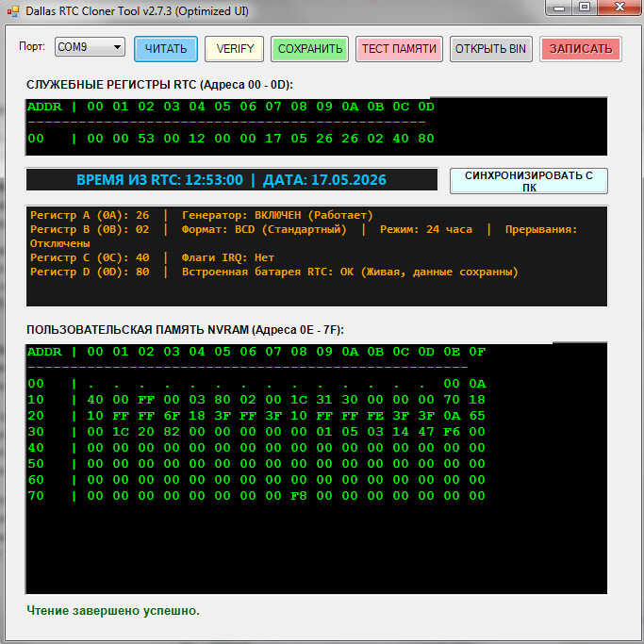Click the ПОЛЬЗОВАТЕЛЬСКАЯ ПАМЯТЬ NVRAM heading
Viewport: 644px width, 644px height.
pyautogui.click(x=185, y=330)
